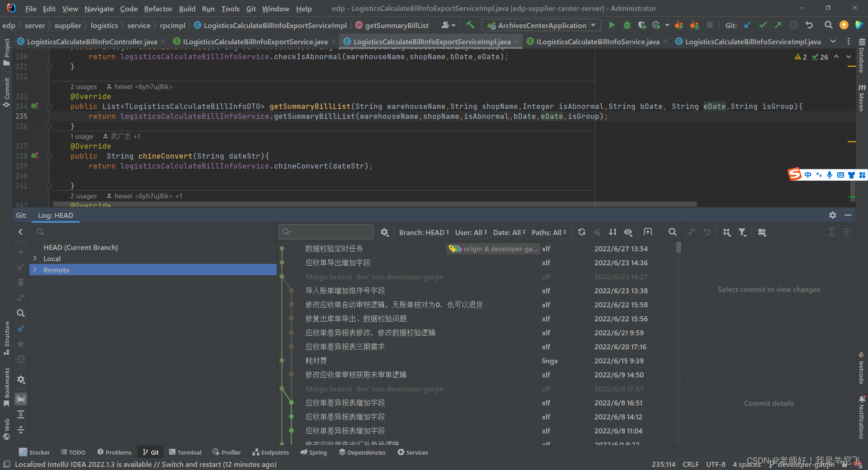The height and width of the screenshot is (470, 868).
Task: Open UTF-8 encoding status widget
Action: click(716, 464)
